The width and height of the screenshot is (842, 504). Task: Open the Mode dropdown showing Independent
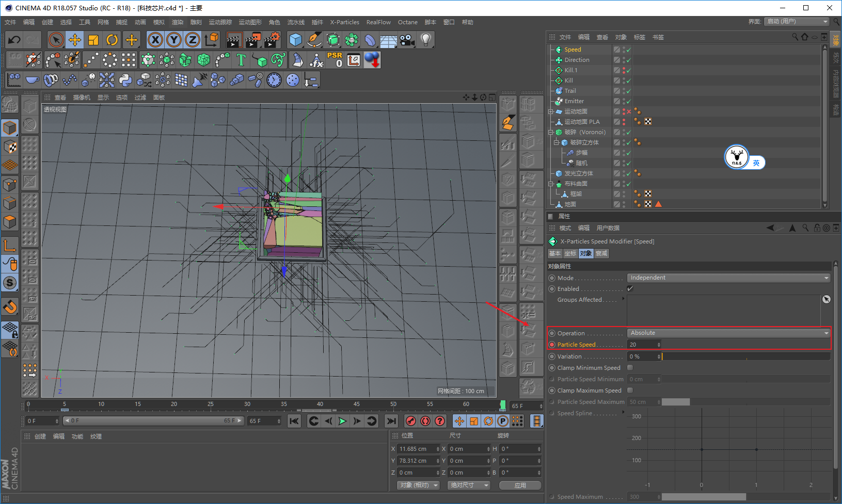729,278
